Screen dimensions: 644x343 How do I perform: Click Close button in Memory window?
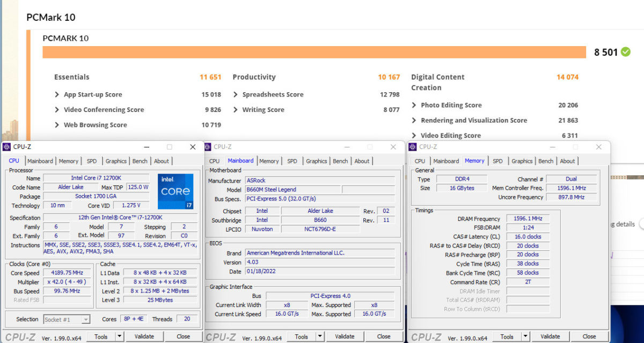click(589, 337)
